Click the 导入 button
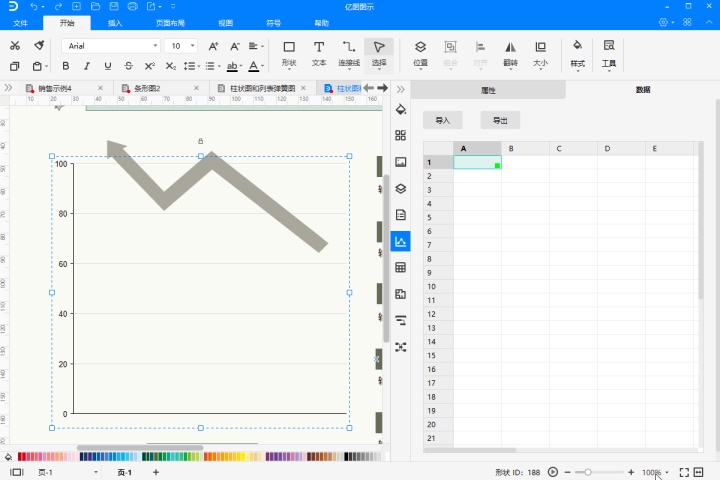The image size is (720, 480). coord(443,120)
